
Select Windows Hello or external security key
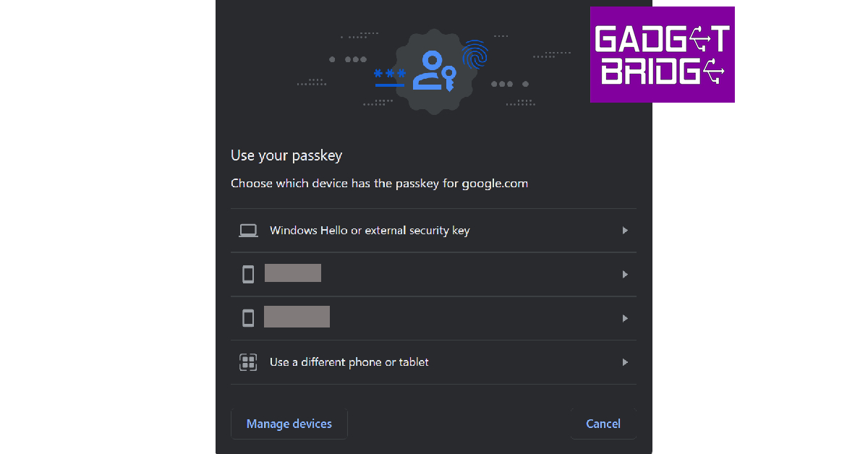pos(370,231)
